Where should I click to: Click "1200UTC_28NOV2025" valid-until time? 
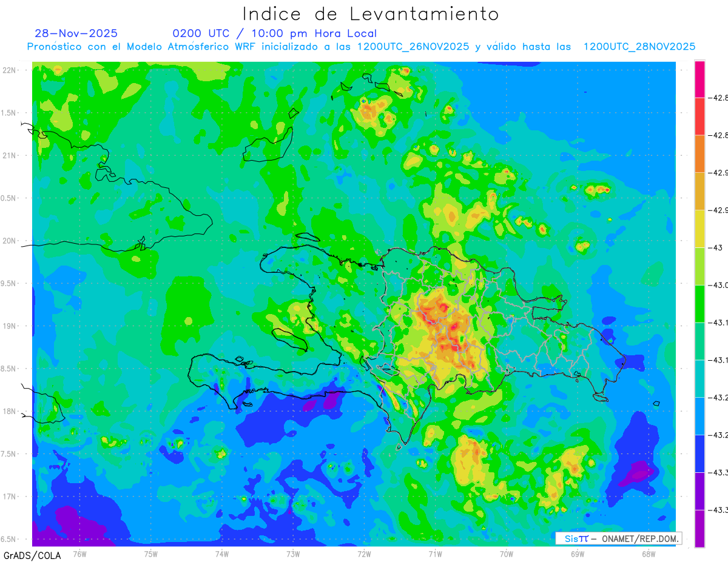pyautogui.click(x=639, y=47)
